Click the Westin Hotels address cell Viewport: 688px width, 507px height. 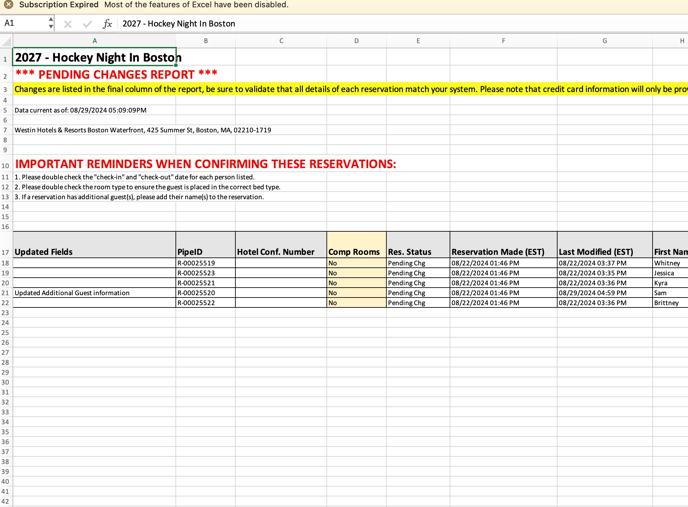pyautogui.click(x=94, y=130)
